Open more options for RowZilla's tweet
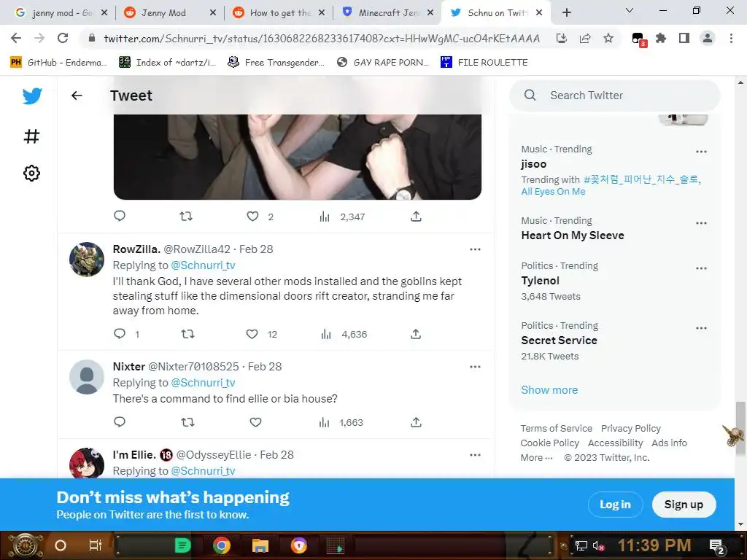Viewport: 747px width, 560px height. click(475, 249)
